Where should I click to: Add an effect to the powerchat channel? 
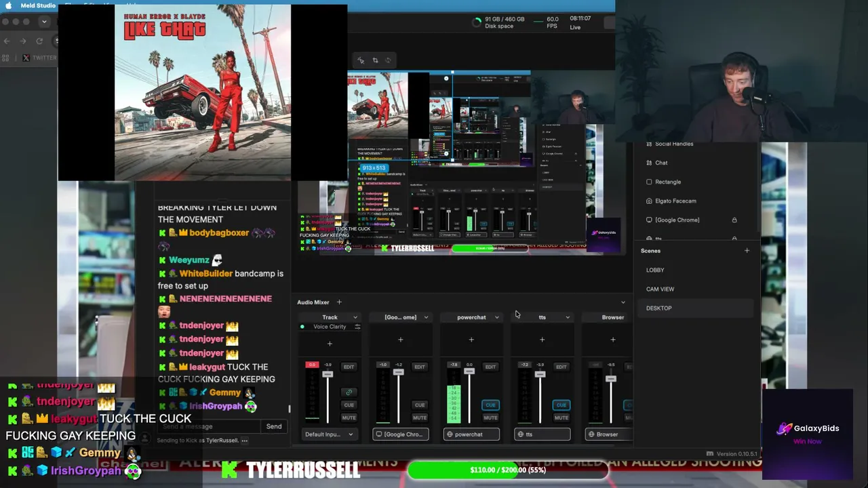471,340
